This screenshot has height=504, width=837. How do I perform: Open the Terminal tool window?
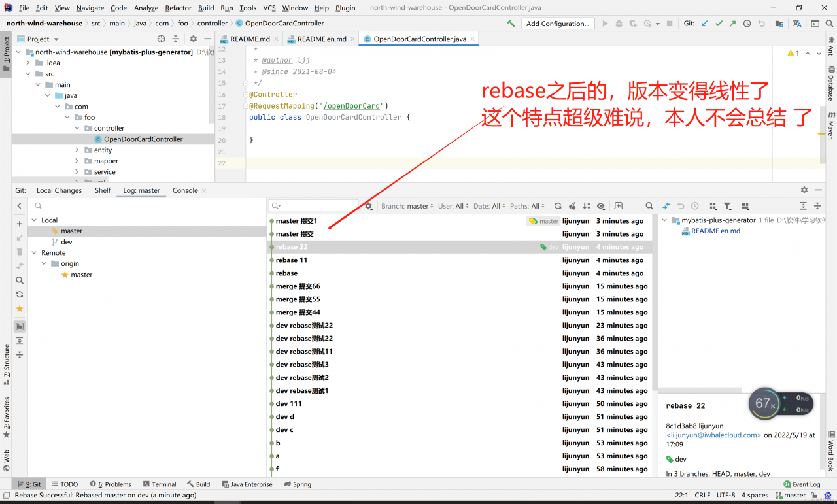pos(159,484)
